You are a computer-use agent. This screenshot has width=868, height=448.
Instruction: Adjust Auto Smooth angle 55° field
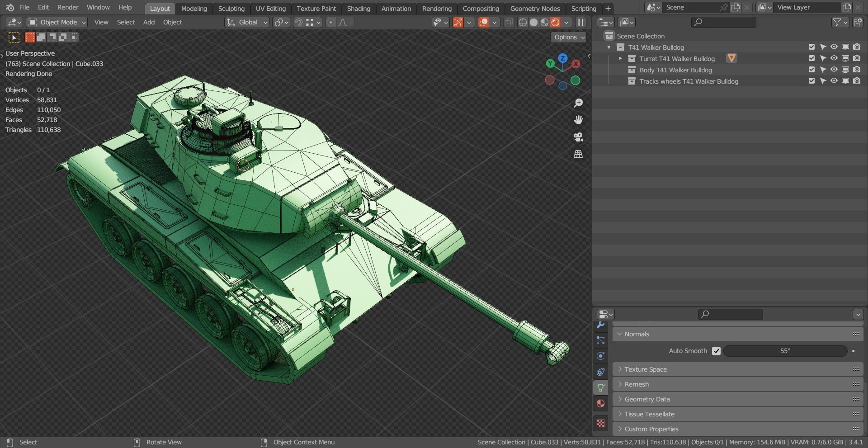[x=785, y=351]
